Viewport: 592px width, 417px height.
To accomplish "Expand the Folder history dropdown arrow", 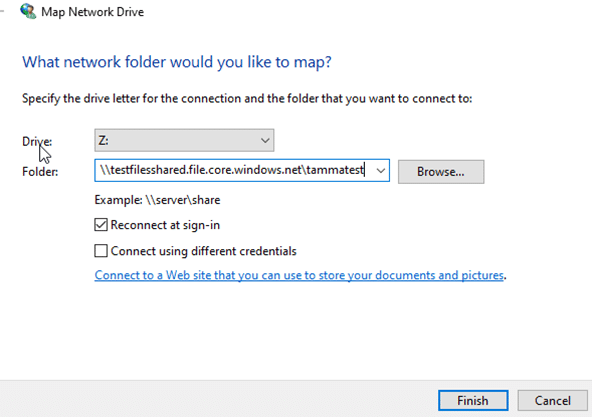I will click(x=381, y=171).
